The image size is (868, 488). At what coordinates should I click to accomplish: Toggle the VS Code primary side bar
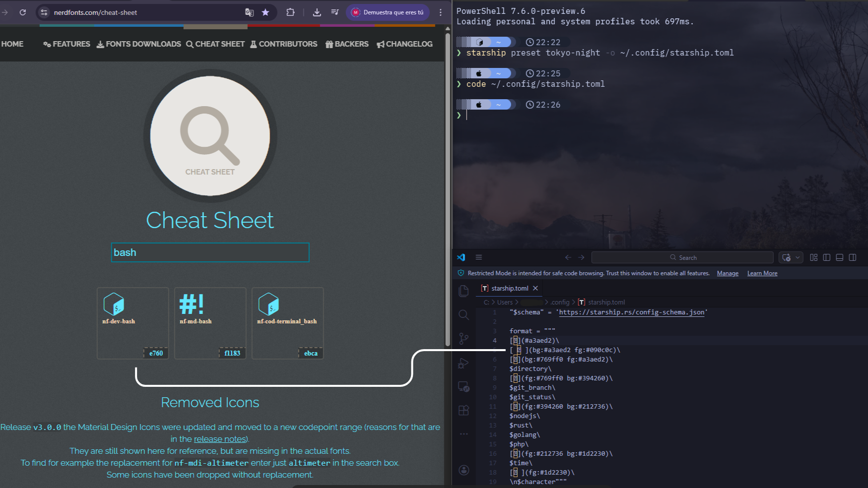826,257
